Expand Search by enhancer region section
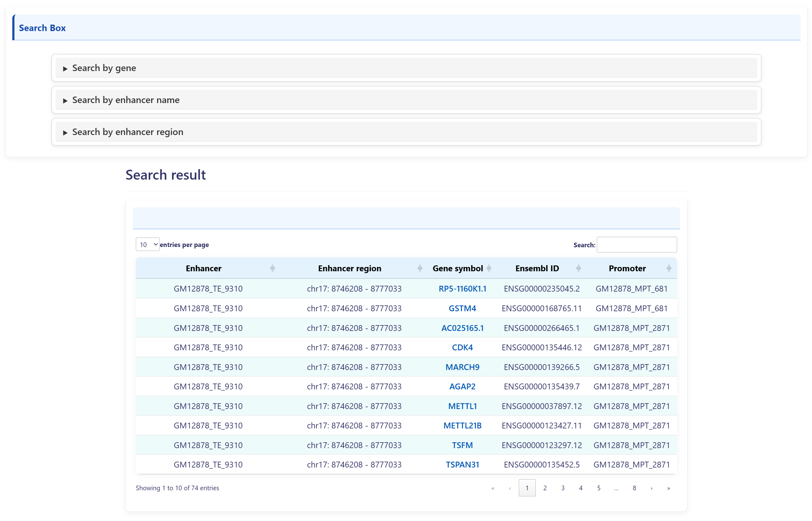The image size is (812, 521). [x=128, y=132]
